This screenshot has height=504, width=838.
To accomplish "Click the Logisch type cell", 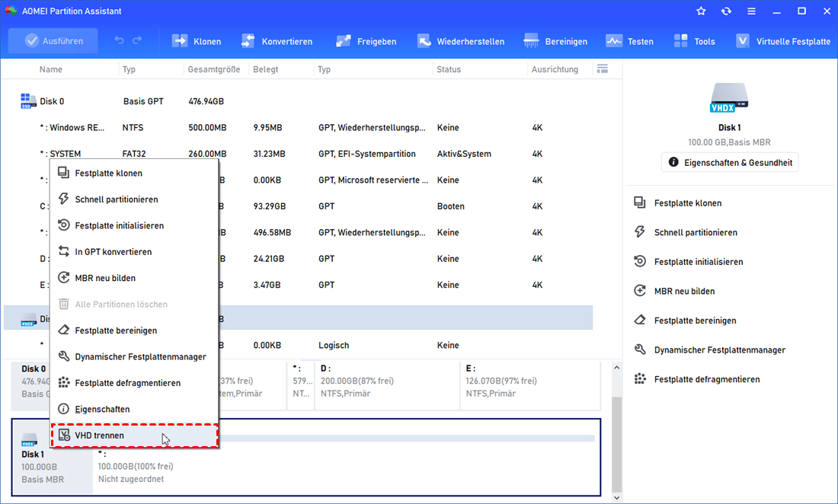I will pyautogui.click(x=334, y=346).
